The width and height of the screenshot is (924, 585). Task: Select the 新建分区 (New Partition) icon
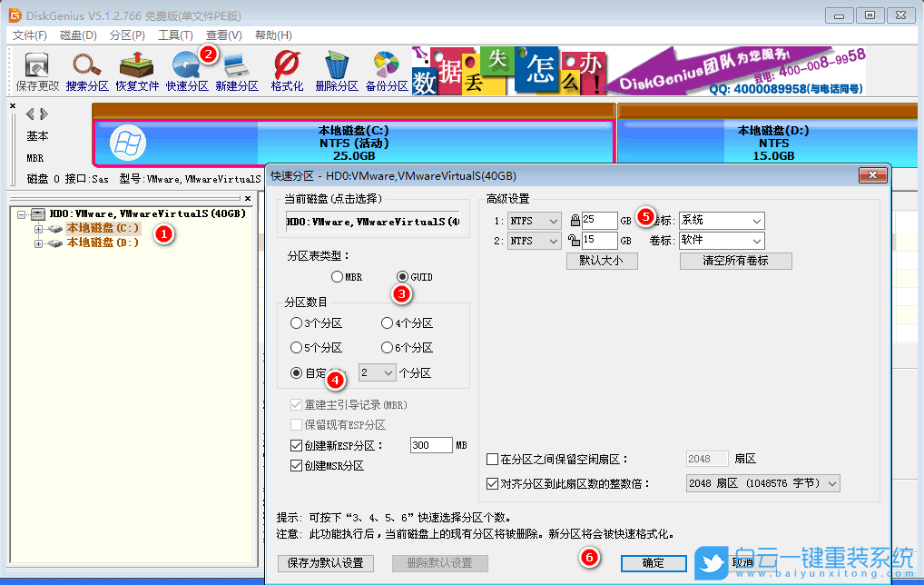pos(236,69)
